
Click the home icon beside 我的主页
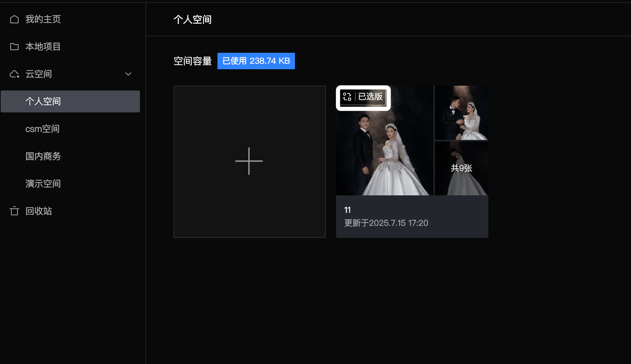pyautogui.click(x=14, y=19)
